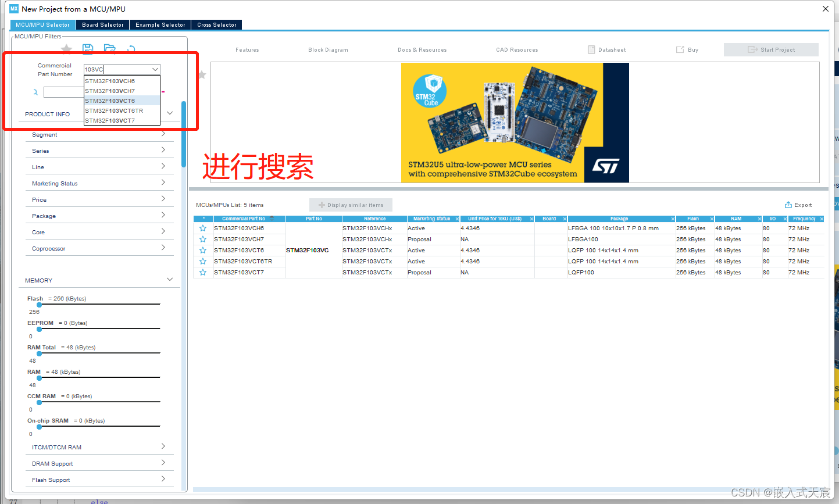Click the Buy external link icon
Screen dimensions: 839x504
[680, 49]
